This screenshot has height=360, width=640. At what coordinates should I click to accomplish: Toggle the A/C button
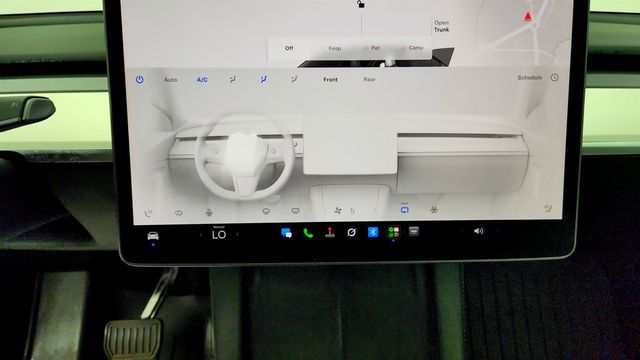(x=202, y=80)
